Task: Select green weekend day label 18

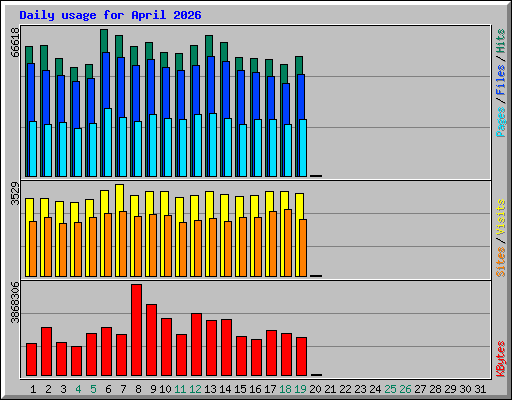Action: click(285, 389)
